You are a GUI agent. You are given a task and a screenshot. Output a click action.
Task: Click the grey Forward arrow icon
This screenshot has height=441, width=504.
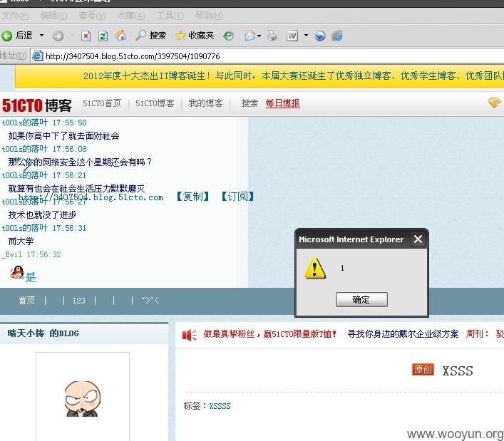click(58, 36)
